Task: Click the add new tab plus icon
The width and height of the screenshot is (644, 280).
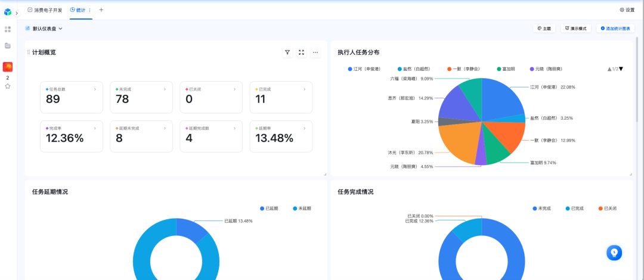Action: point(101,10)
